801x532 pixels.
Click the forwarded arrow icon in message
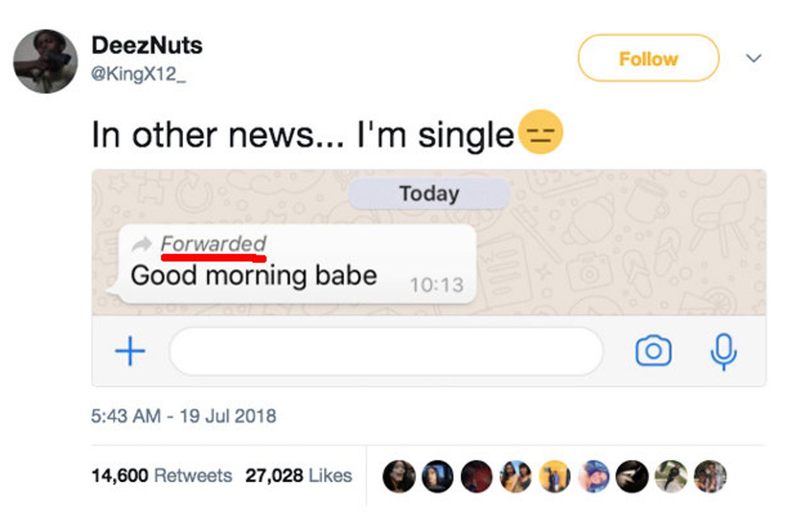pyautogui.click(x=142, y=244)
